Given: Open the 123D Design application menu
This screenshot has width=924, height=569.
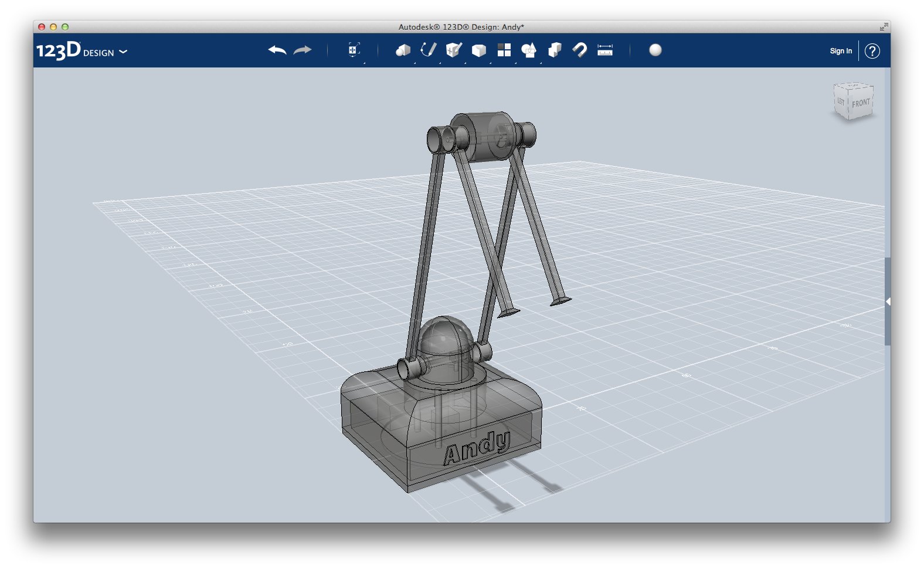Looking at the screenshot, I should (81, 51).
